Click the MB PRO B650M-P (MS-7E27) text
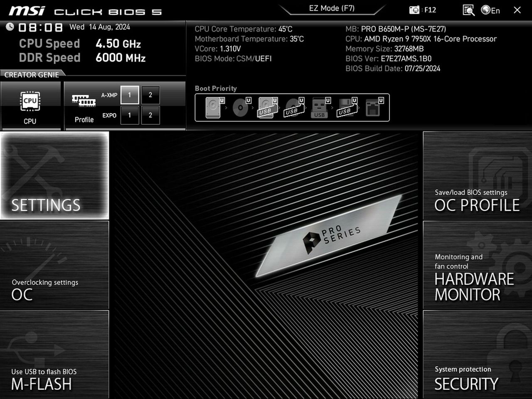532x399 pixels. pyautogui.click(x=396, y=29)
